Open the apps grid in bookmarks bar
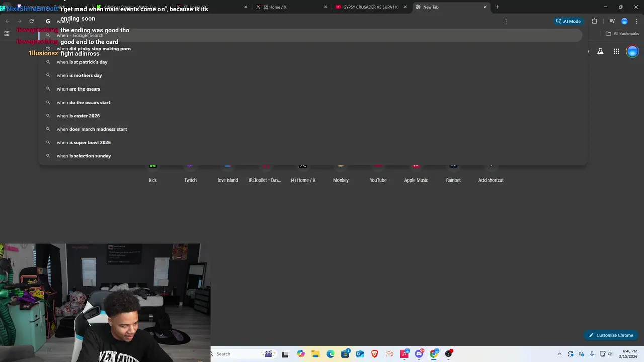 [x=7, y=34]
